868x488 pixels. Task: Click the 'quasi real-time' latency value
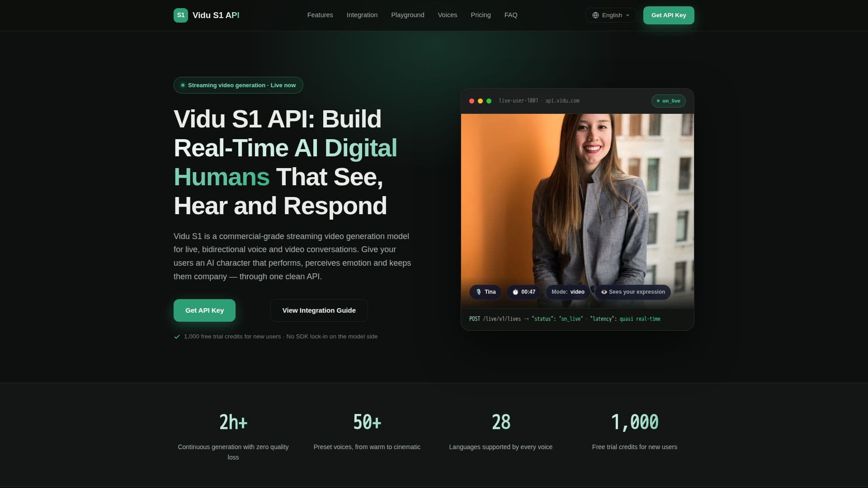pos(640,319)
